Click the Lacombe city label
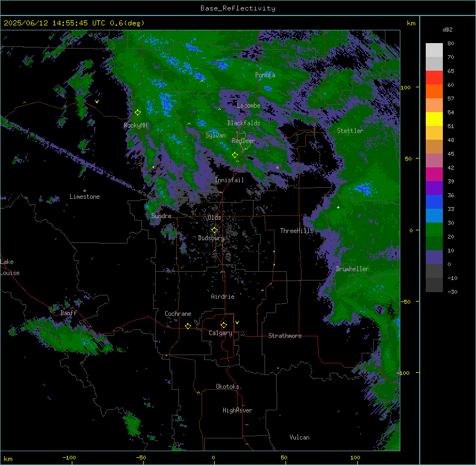Viewport: 476px width, 465px height. (248, 105)
